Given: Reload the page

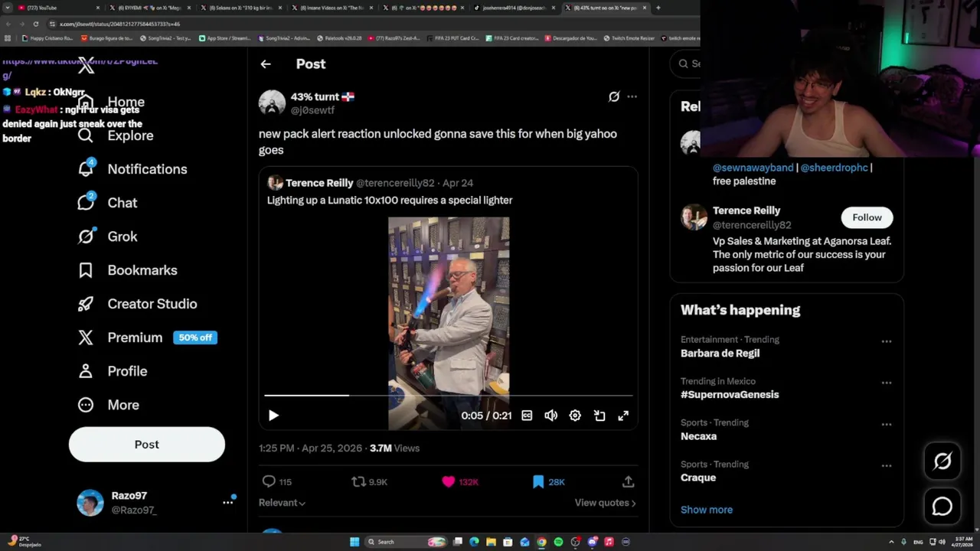Looking at the screenshot, I should (35, 24).
